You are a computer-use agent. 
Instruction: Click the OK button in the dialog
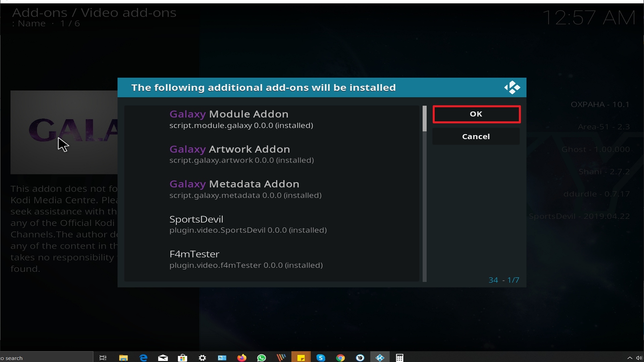476,114
